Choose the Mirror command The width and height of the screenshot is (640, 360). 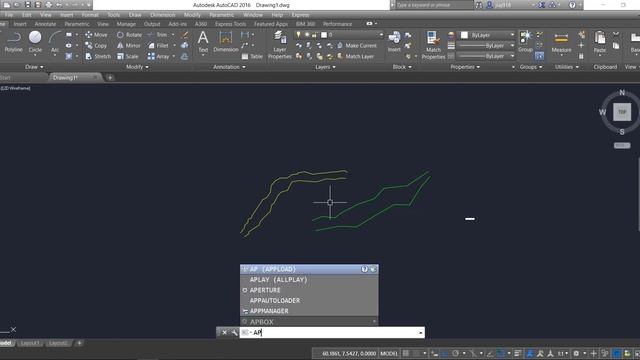[x=129, y=46]
